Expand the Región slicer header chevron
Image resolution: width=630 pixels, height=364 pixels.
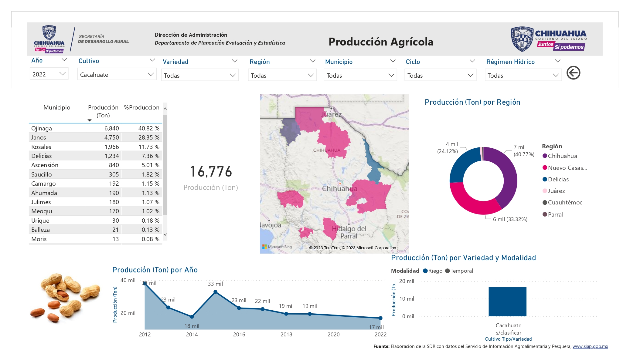(312, 61)
